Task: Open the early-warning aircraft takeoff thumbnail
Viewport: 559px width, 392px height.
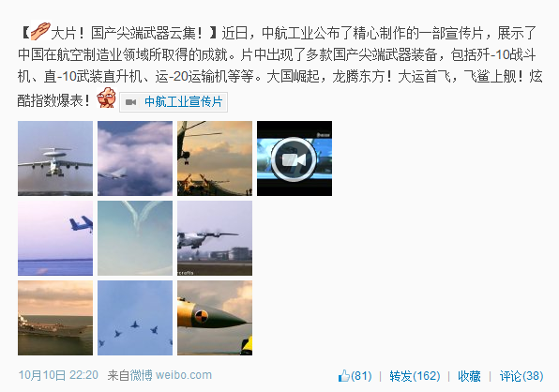Action: pos(55,158)
